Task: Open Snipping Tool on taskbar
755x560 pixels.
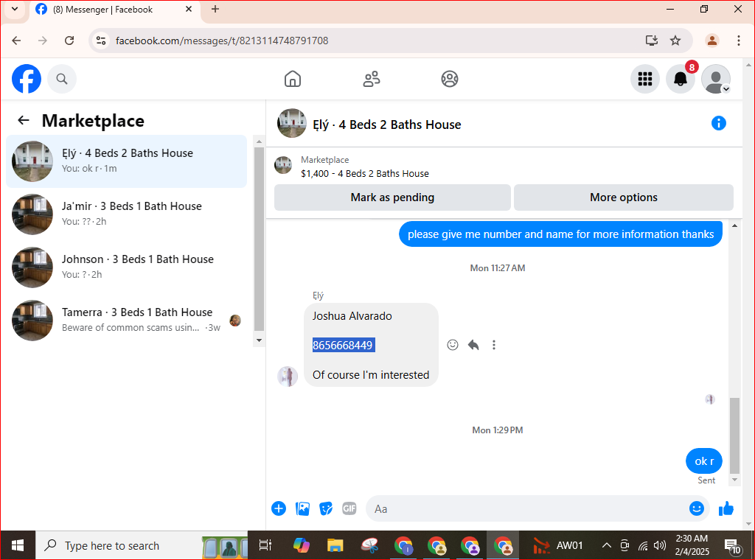Action: pos(369,545)
